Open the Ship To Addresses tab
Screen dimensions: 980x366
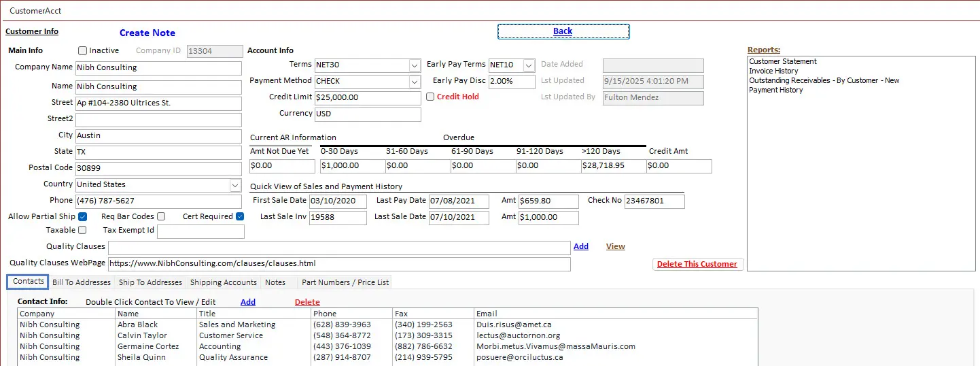[150, 282]
